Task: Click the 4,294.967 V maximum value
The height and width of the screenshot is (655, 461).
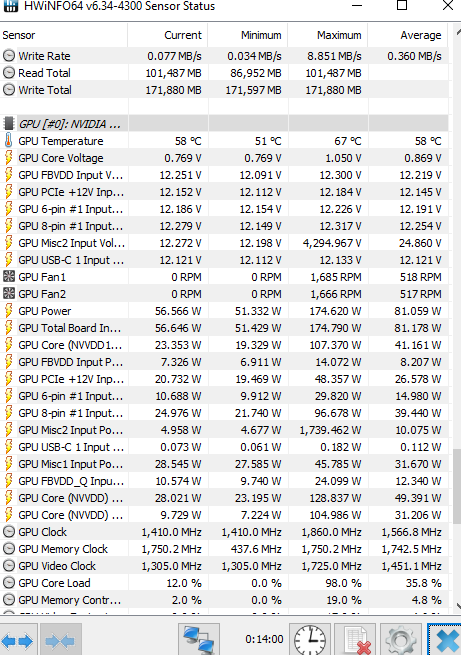Action: point(332,243)
